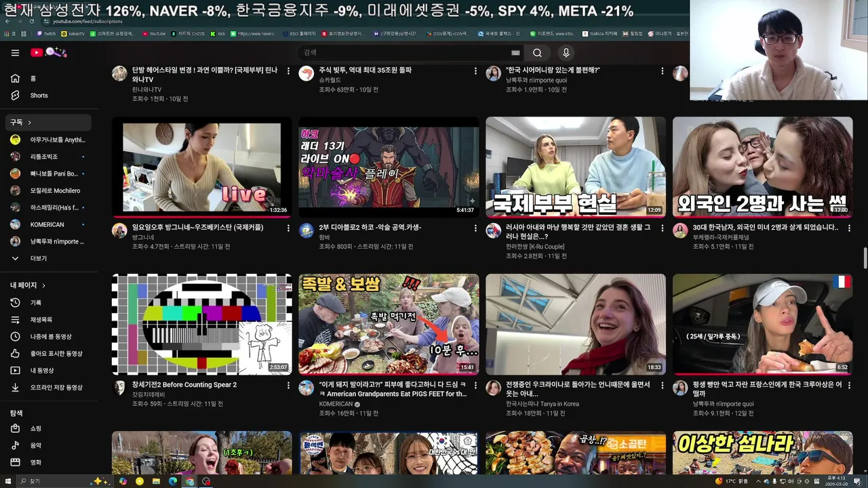The height and width of the screenshot is (488, 868).
Task: Click the browser reload button
Action: point(32,22)
